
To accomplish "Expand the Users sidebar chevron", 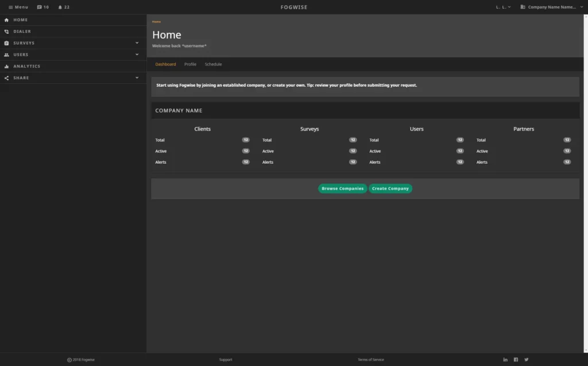I will (x=137, y=55).
